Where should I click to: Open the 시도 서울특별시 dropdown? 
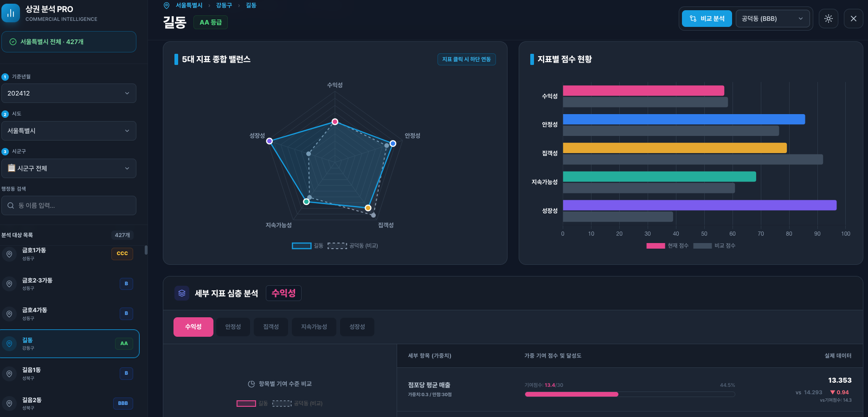coord(69,131)
